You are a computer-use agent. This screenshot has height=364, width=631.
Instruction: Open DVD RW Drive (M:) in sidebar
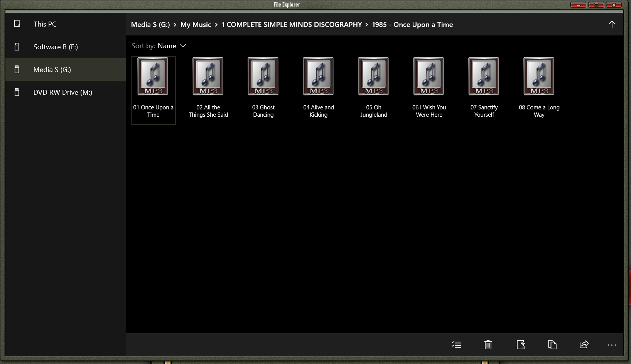pyautogui.click(x=66, y=92)
